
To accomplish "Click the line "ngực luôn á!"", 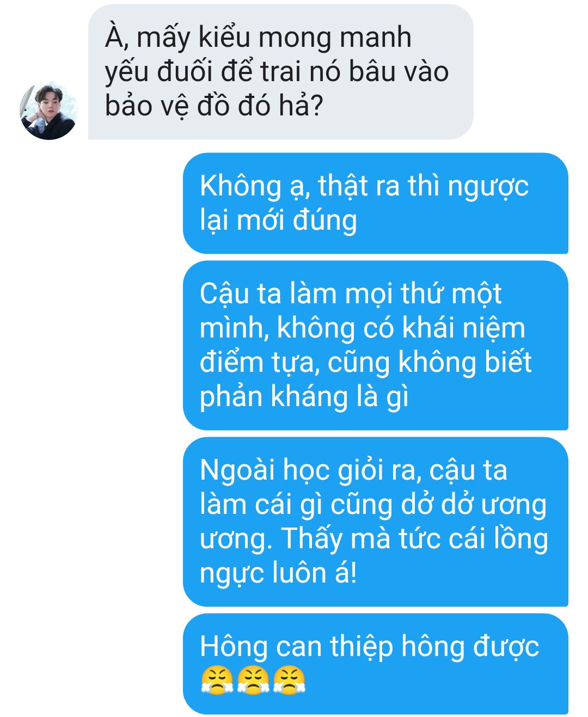I will (x=278, y=573).
